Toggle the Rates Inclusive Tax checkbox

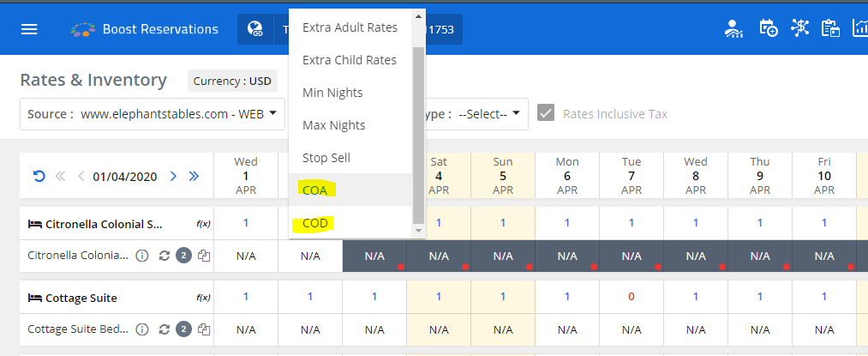(x=546, y=113)
